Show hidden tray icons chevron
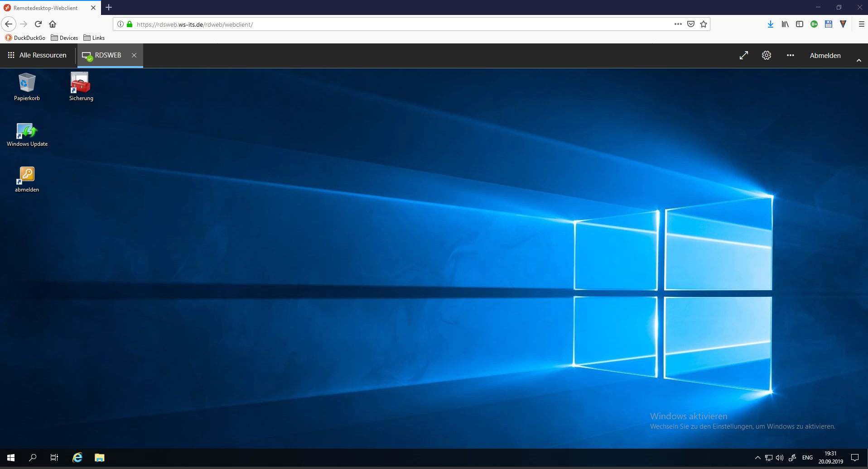Screen dimensions: 868x469 pos(757,458)
